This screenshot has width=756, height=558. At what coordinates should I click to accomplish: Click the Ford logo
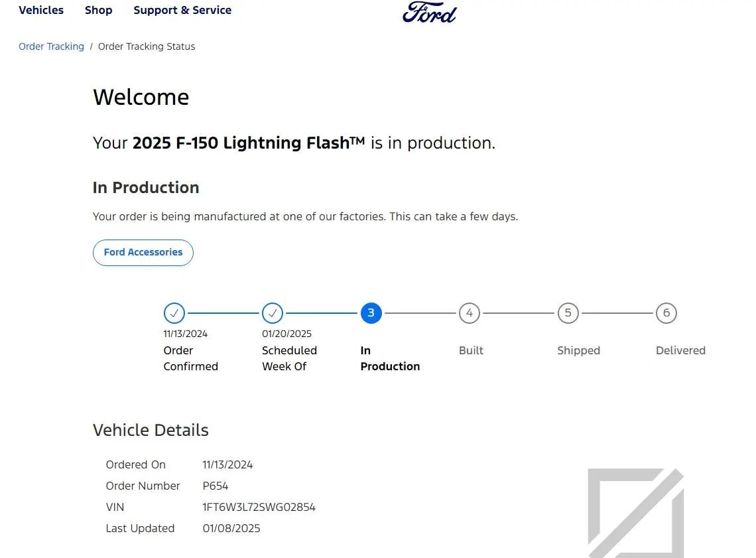429,12
